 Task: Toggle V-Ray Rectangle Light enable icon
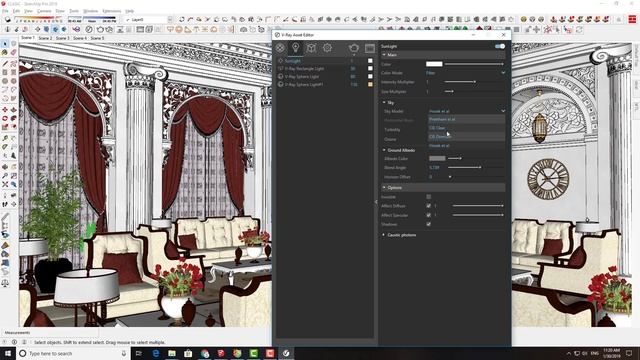tap(280, 69)
